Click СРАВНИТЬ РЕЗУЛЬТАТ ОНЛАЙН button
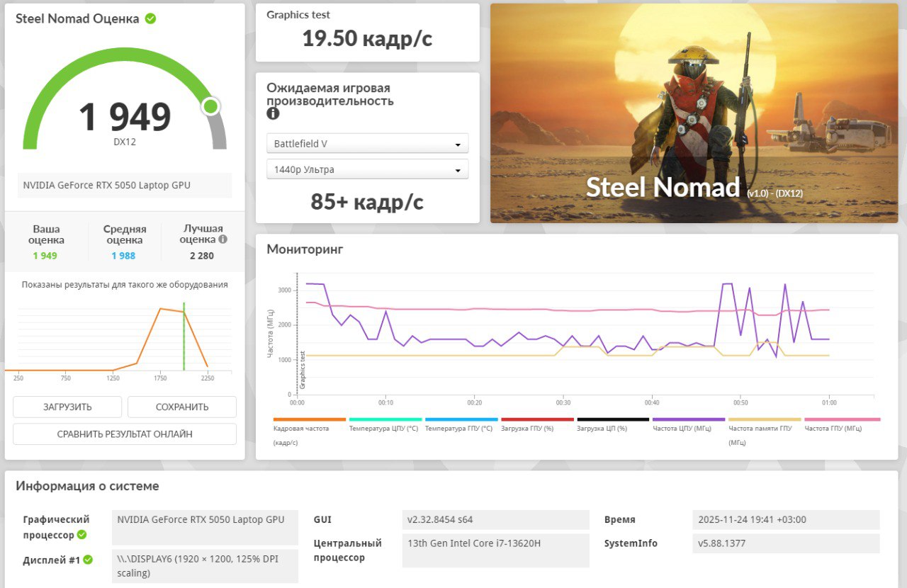The height and width of the screenshot is (588, 907). [125, 434]
